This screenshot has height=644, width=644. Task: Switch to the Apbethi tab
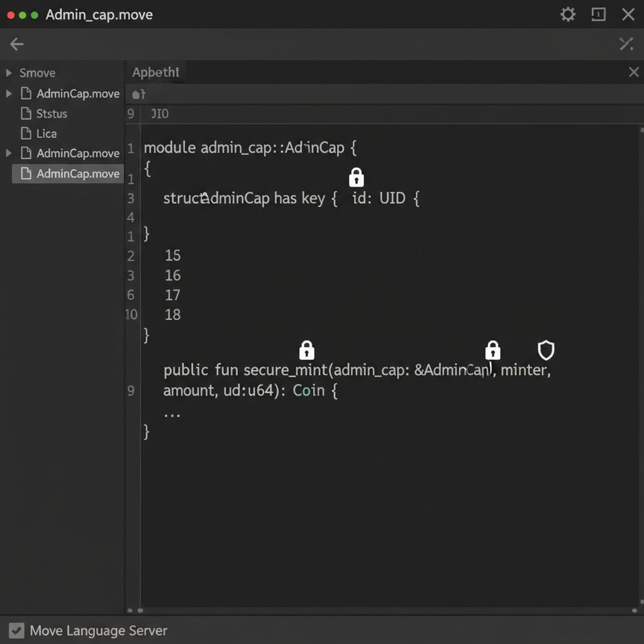click(x=155, y=72)
